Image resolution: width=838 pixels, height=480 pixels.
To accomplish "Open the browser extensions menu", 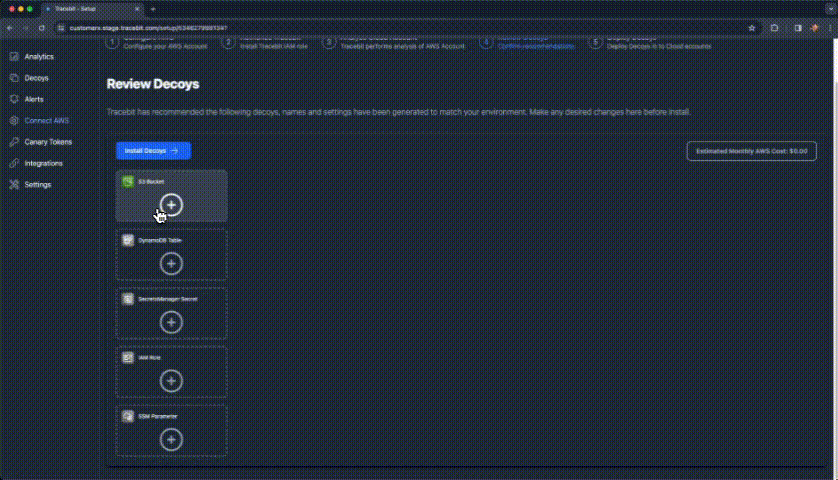I will [x=774, y=28].
